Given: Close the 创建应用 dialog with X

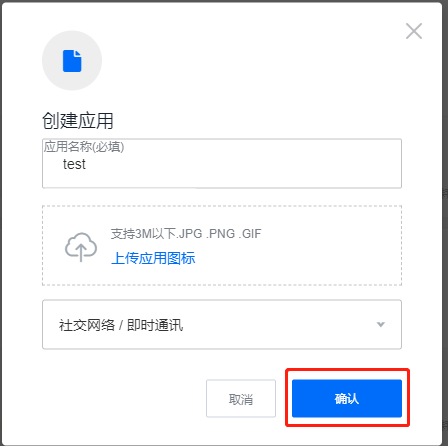Looking at the screenshot, I should [x=414, y=31].
